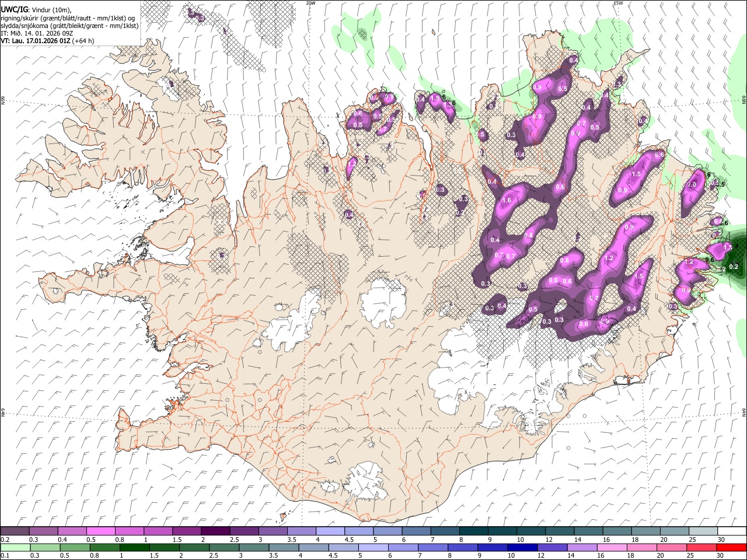Pick the medium green 0.5 rain-scale swatch

75,547
